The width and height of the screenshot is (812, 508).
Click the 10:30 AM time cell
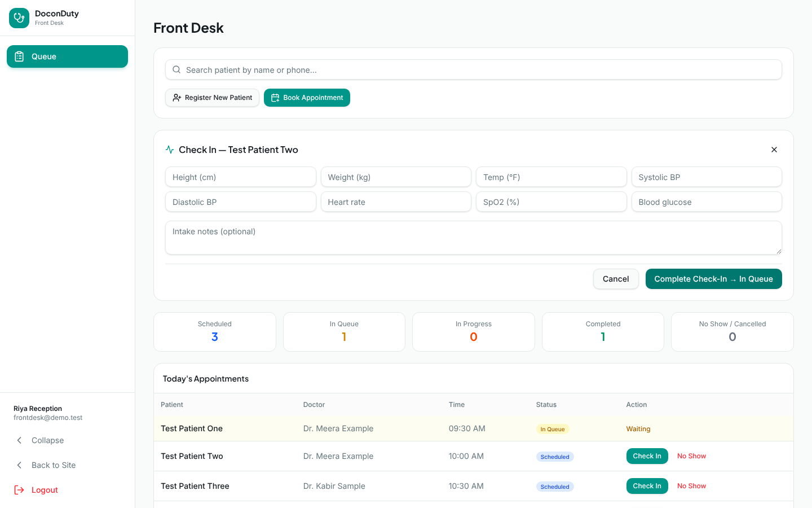tap(466, 486)
